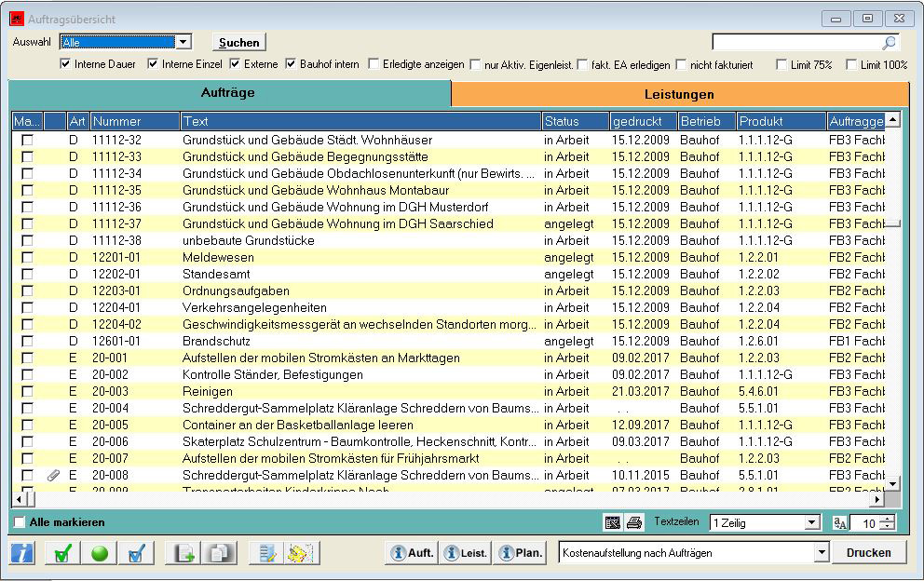Image resolution: width=924 pixels, height=581 pixels.
Task: Click the blue checkmark icon button
Action: coord(136,553)
